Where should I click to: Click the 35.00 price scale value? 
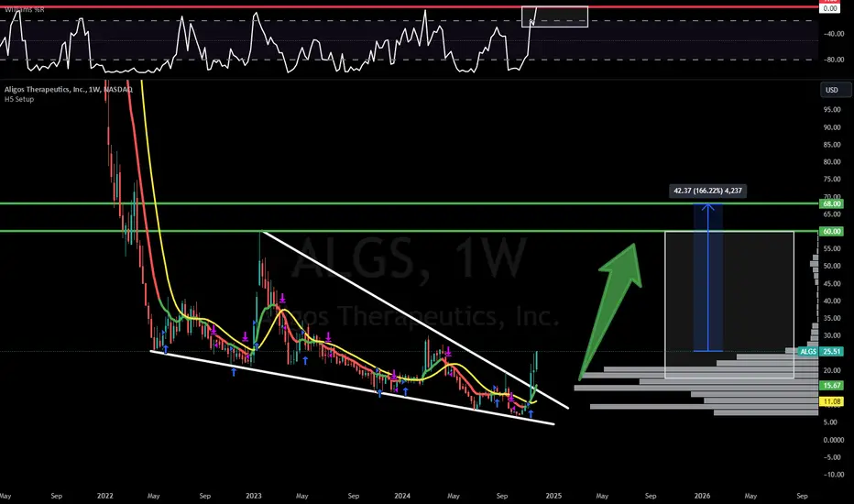click(832, 318)
